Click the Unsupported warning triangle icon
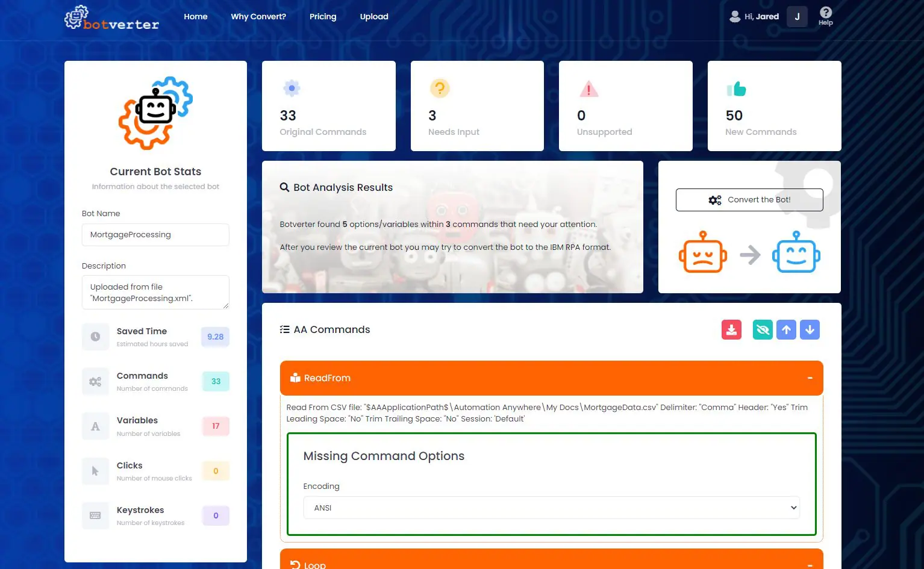Viewport: 924px width, 569px height. [588, 89]
